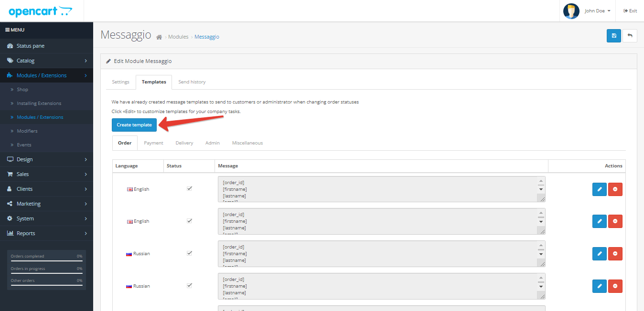
Task: Expand the System menu chevron
Action: click(86, 218)
